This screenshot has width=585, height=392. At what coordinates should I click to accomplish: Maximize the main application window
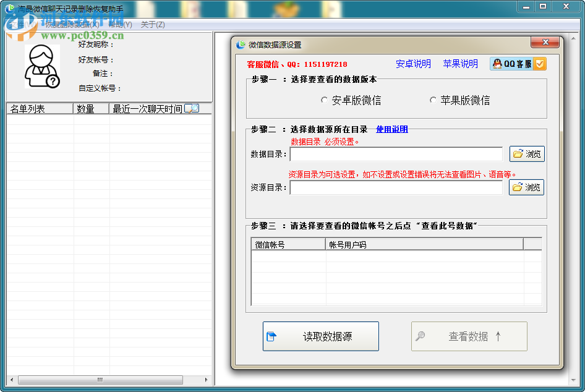point(543,6)
